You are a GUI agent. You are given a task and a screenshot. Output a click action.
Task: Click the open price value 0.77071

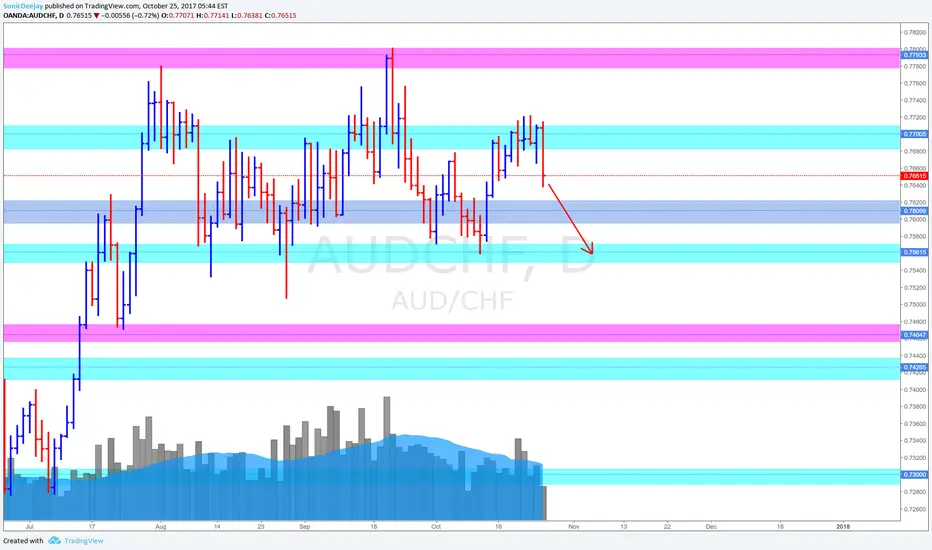180,15
